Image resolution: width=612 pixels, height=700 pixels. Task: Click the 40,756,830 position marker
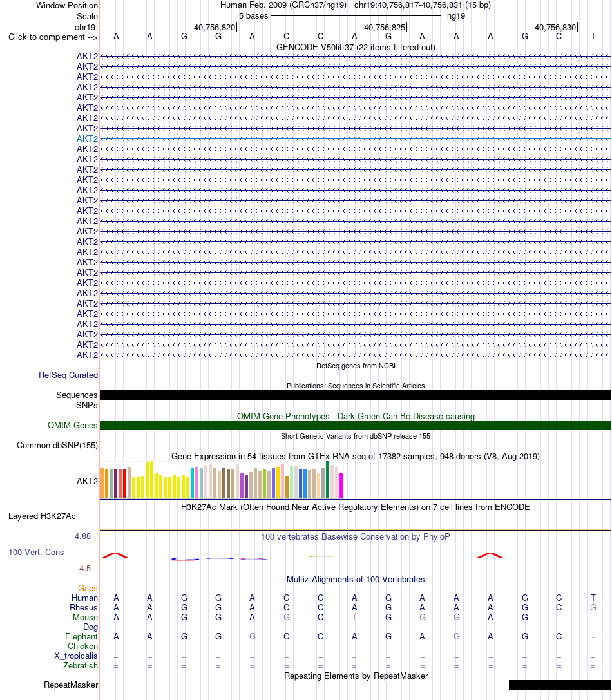click(555, 27)
